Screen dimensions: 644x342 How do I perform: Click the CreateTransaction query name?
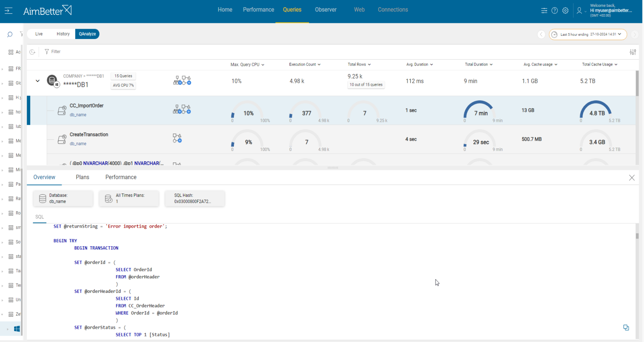[x=89, y=135]
